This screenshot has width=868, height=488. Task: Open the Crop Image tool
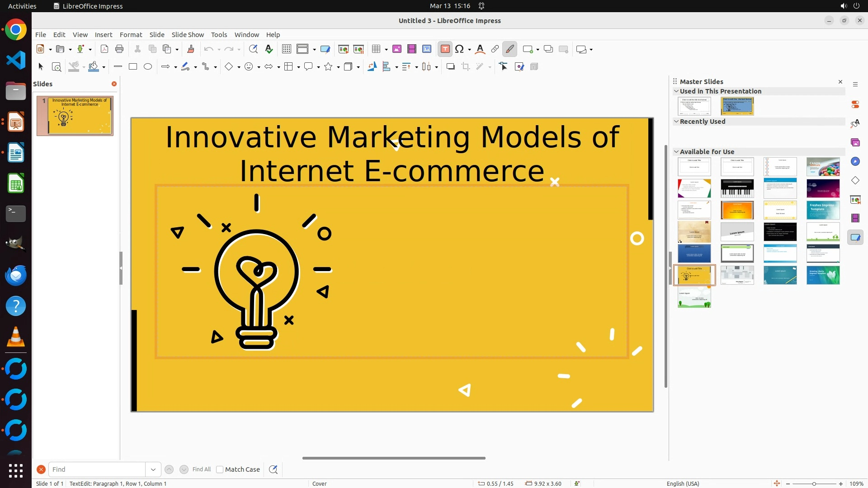click(466, 67)
